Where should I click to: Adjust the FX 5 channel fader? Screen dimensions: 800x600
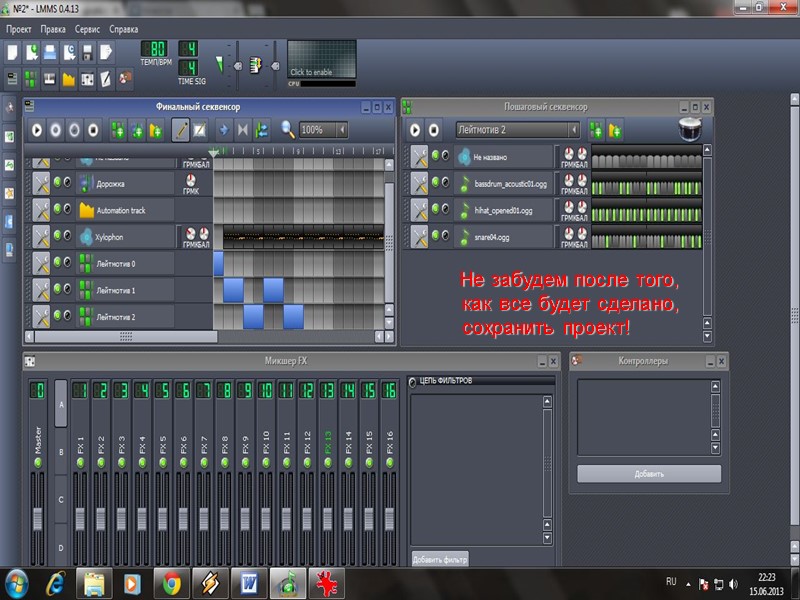pyautogui.click(x=162, y=518)
